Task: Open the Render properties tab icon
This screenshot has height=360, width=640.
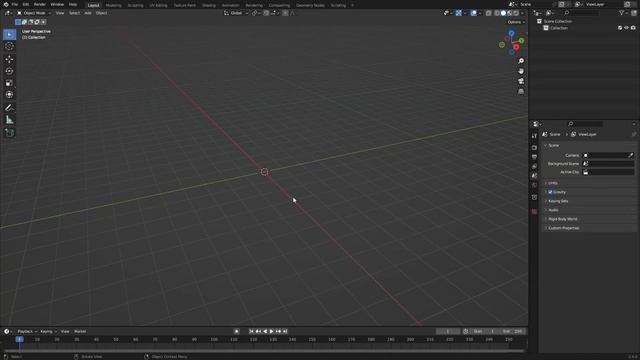Action: [x=534, y=148]
